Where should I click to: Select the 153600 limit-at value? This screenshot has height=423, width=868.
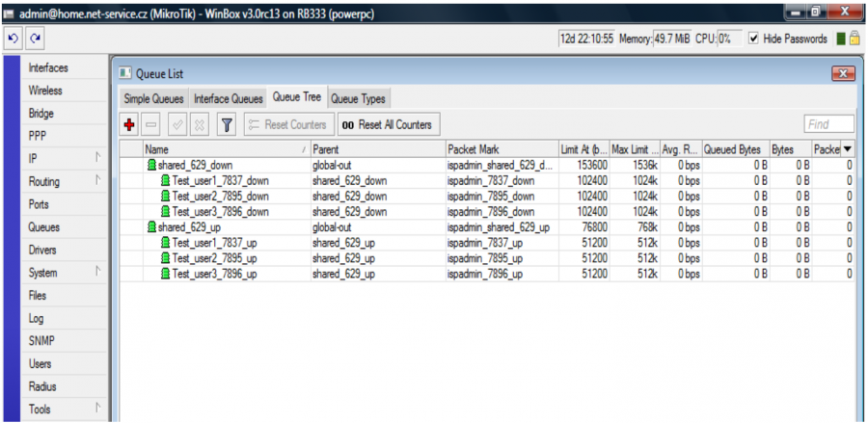pos(592,166)
